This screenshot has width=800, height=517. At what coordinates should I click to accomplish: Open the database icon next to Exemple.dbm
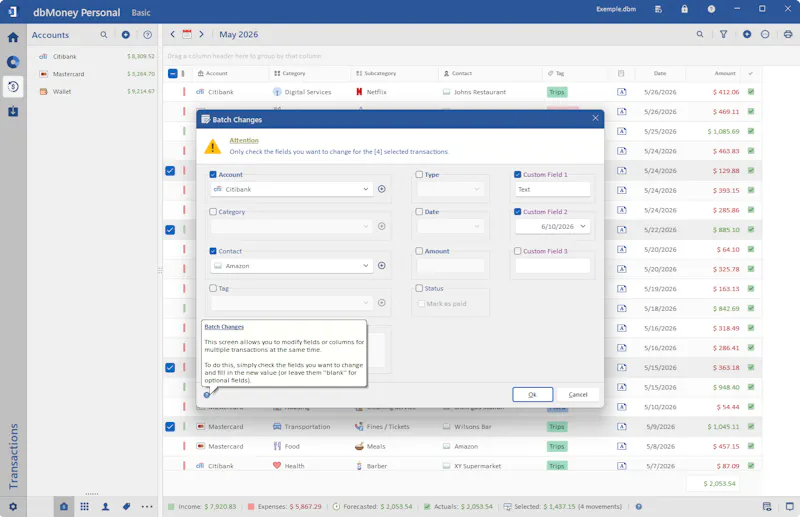coord(658,9)
